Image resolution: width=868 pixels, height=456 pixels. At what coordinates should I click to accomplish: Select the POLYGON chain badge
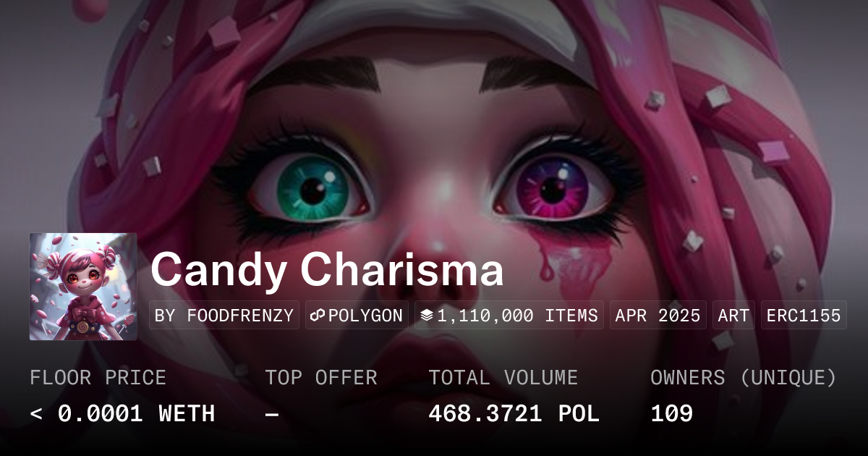point(357,316)
